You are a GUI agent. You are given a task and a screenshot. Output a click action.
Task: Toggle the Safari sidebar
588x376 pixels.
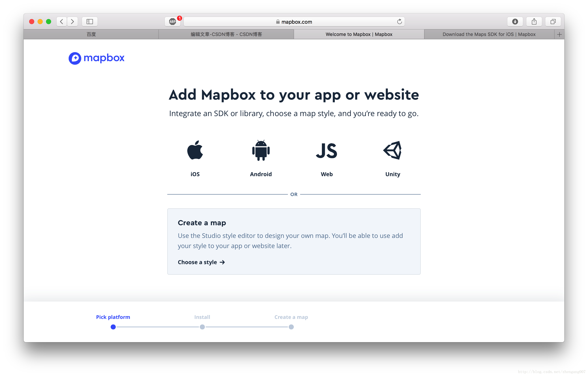(90, 22)
